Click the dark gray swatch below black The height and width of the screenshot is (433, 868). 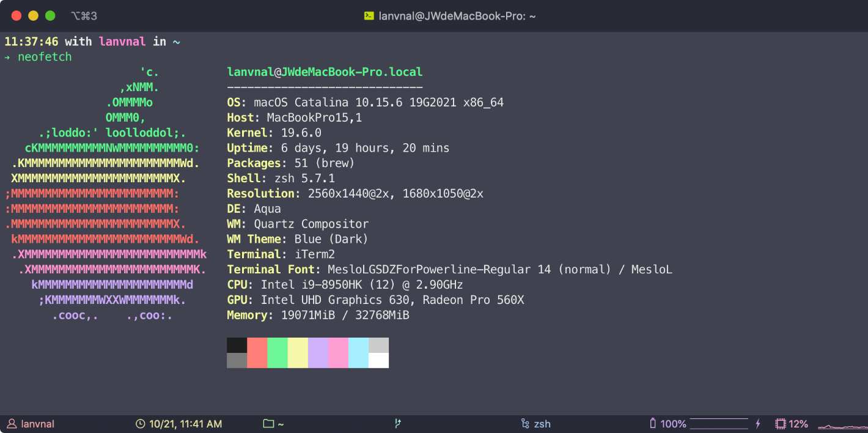click(237, 360)
